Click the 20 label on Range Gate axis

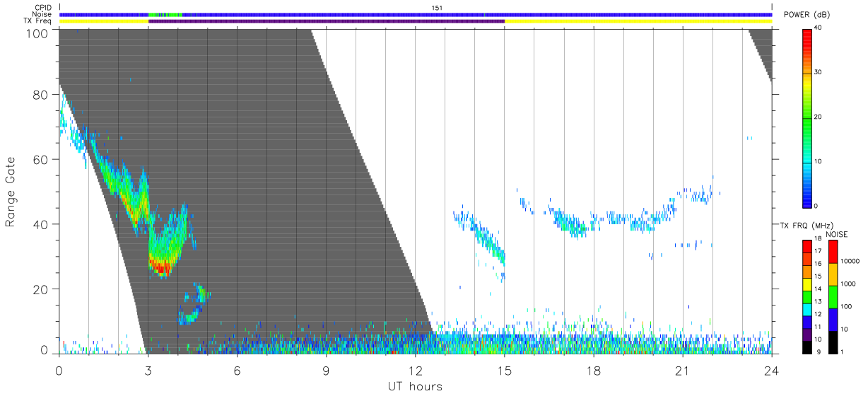tap(40, 289)
